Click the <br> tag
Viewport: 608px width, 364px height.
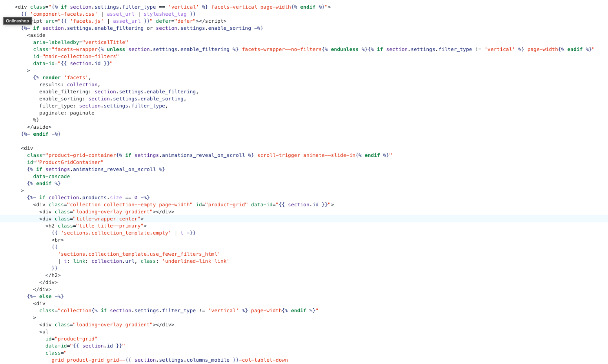(x=58, y=240)
